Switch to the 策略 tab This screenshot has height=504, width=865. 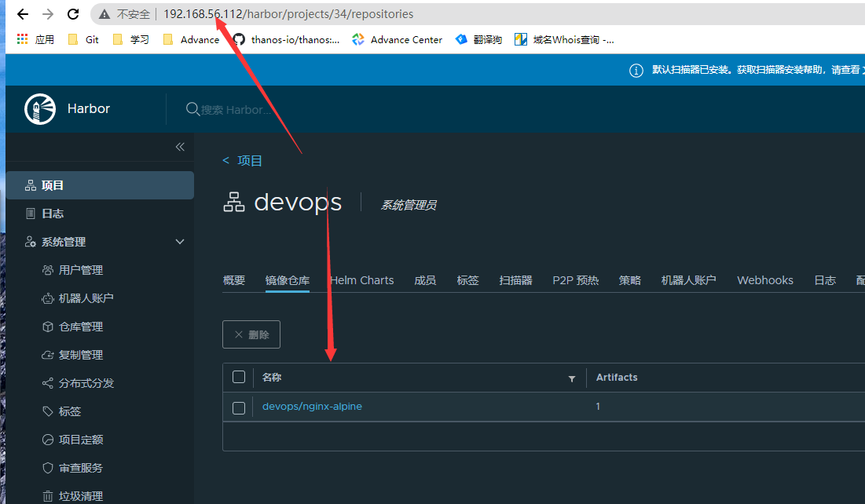click(x=630, y=280)
